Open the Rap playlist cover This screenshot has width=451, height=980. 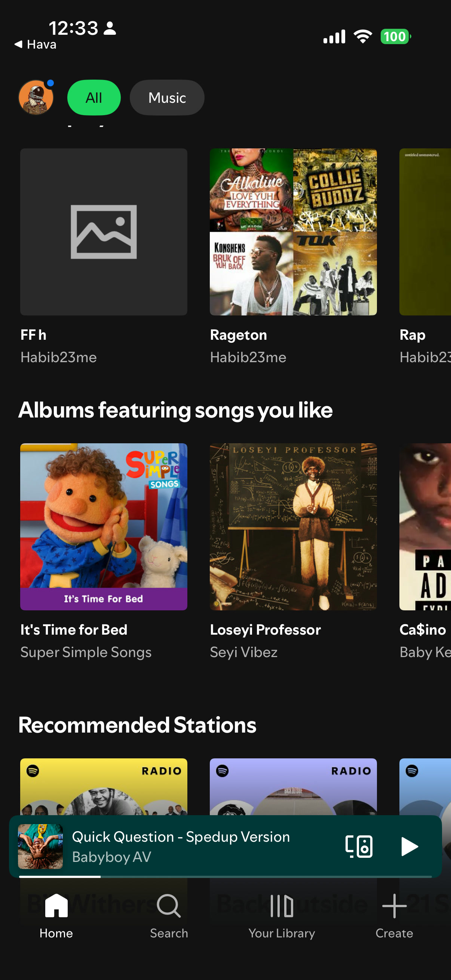(425, 232)
